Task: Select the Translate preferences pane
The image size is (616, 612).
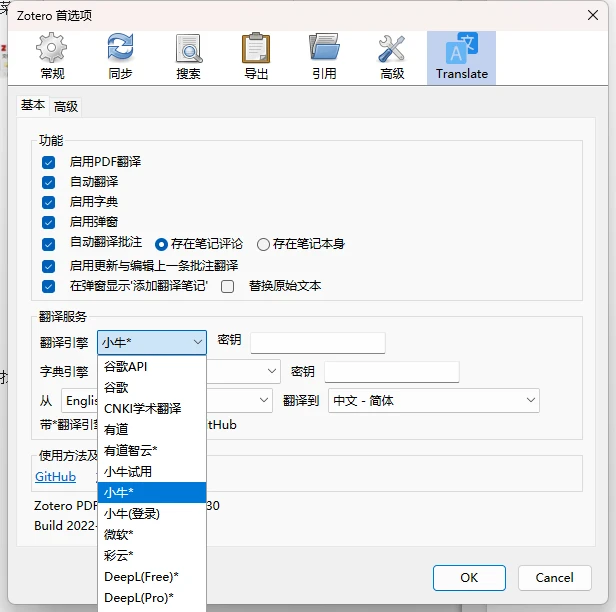Action: (461, 58)
